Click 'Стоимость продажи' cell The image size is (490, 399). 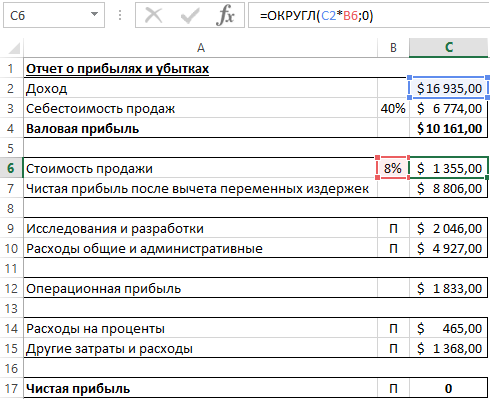[200, 168]
